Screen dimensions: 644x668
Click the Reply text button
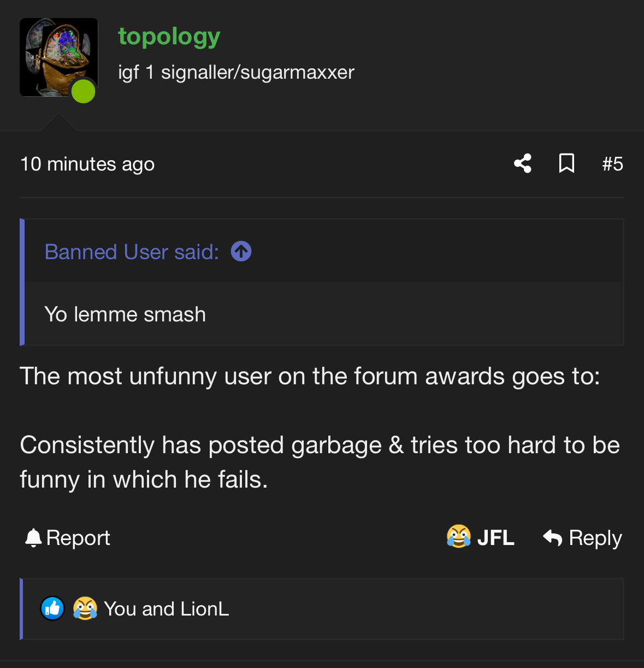coord(595,538)
